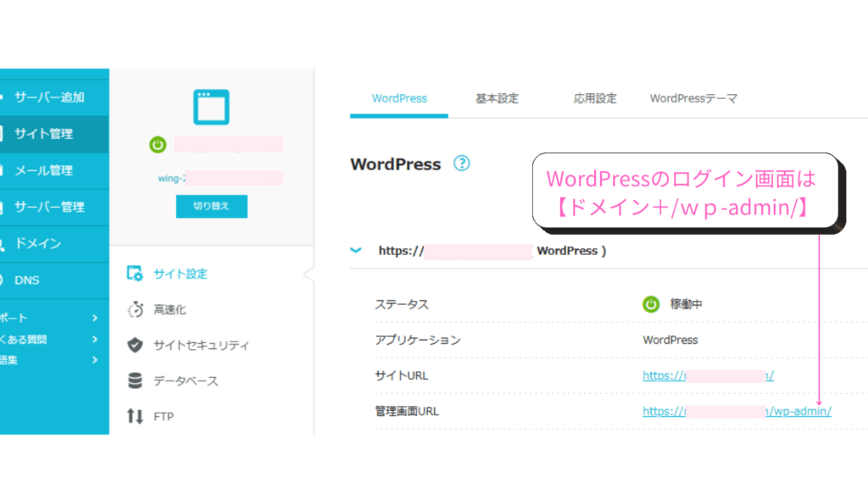Screen dimensions: 868x488
Task: Expand the ポート submenu arrow
Action: tap(95, 319)
